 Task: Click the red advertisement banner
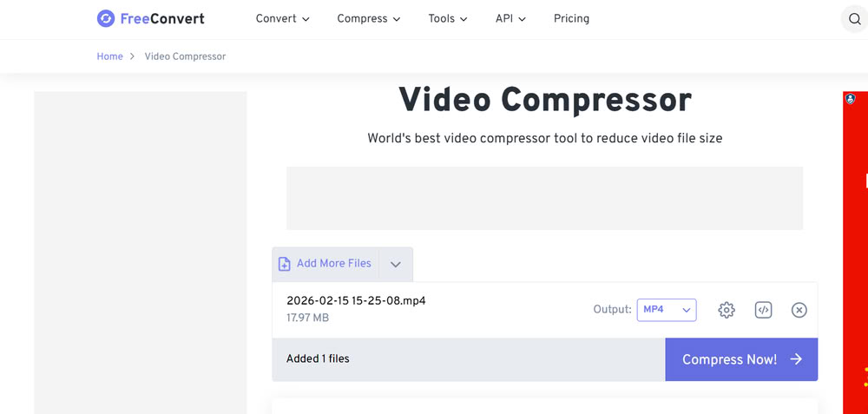click(856, 260)
